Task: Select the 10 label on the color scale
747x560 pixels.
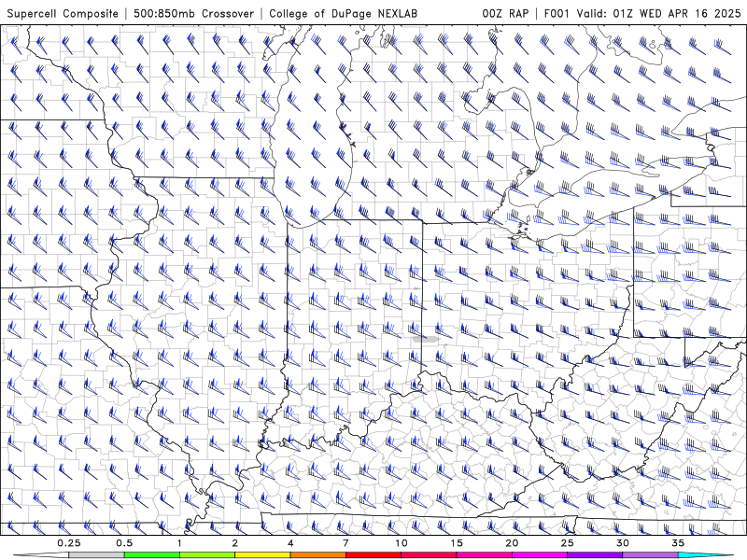Action: click(x=402, y=543)
